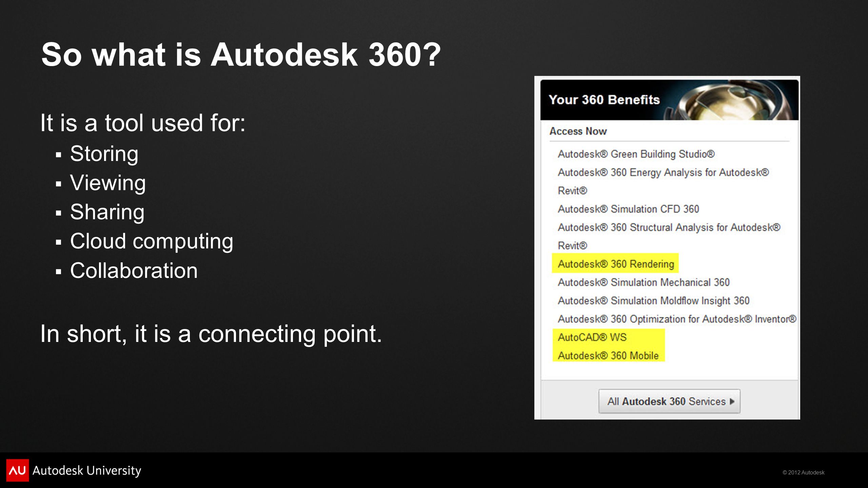Open Autodesk Green Building Studio link
This screenshot has height=488, width=868.
636,154
